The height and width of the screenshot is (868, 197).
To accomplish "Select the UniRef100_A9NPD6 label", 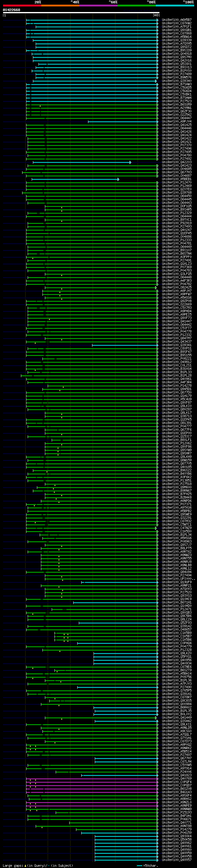I will pyautogui.click(x=176, y=501).
